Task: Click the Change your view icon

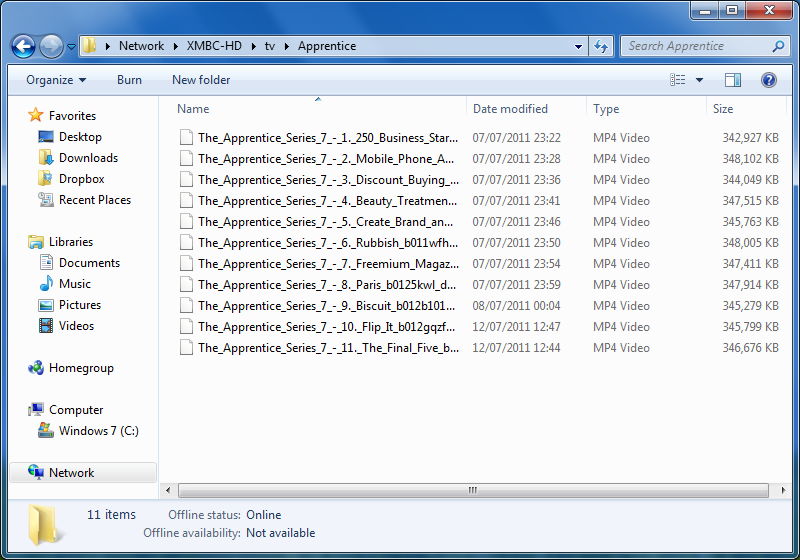Action: point(678,80)
